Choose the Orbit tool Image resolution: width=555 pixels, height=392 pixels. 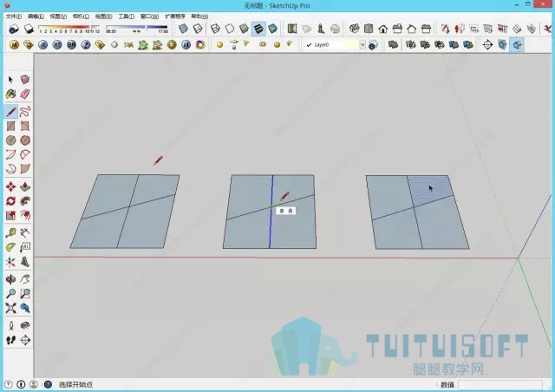(x=10, y=279)
